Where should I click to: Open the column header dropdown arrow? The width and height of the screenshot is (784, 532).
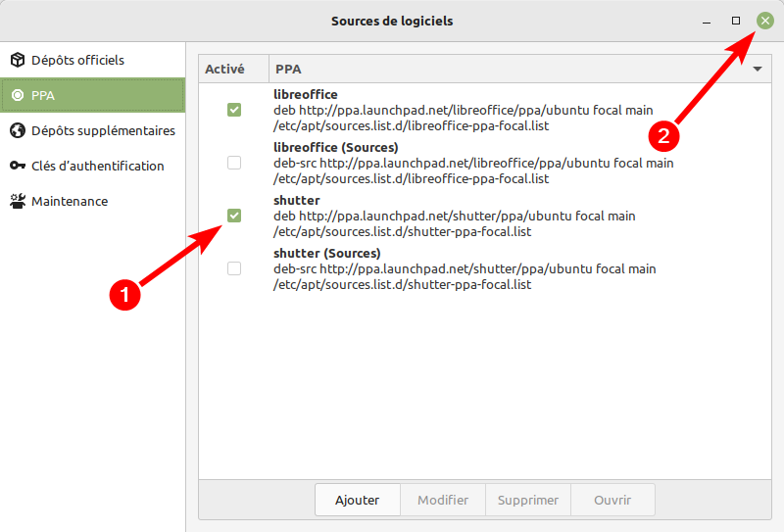point(758,69)
